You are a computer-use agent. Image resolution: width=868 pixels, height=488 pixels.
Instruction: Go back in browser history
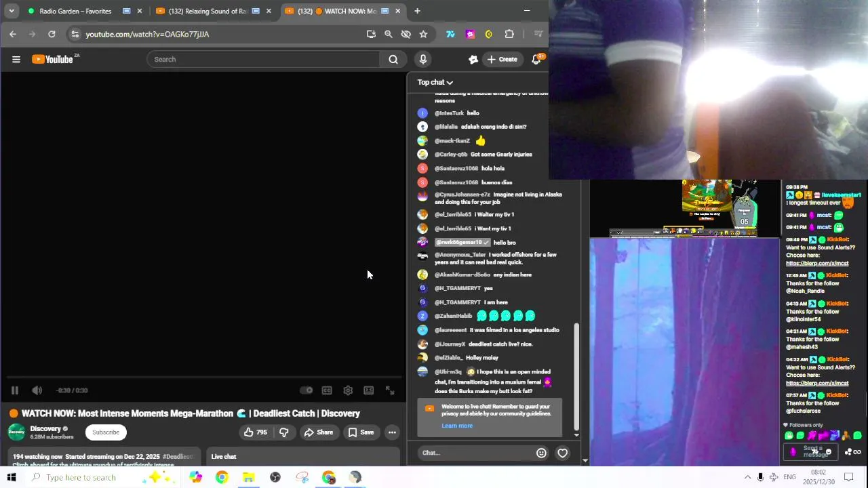[x=13, y=34]
